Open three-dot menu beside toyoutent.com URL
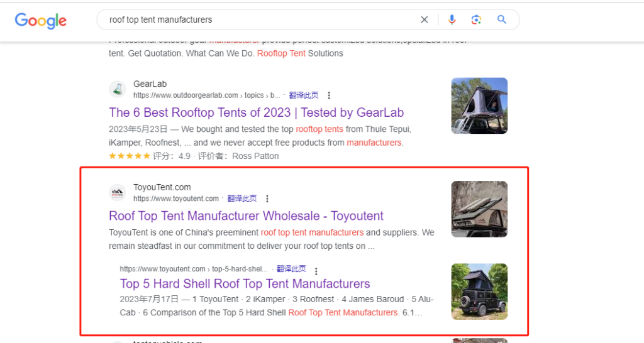This screenshot has height=343, width=644. point(267,199)
